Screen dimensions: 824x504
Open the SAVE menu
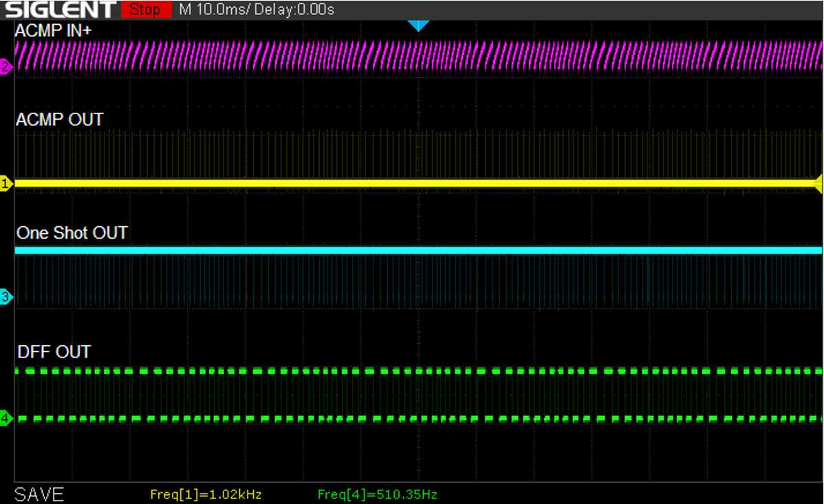click(x=39, y=494)
